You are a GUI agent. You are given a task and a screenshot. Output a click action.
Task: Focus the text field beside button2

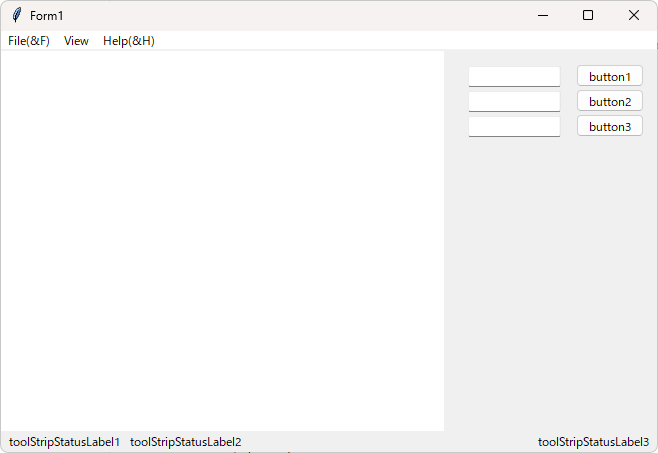coord(514,102)
